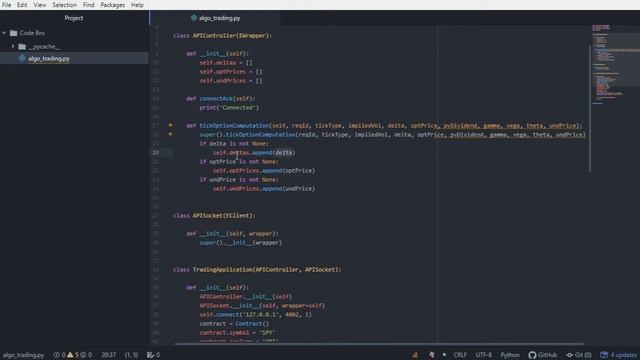Click the cursor position 20:37

pos(109,355)
